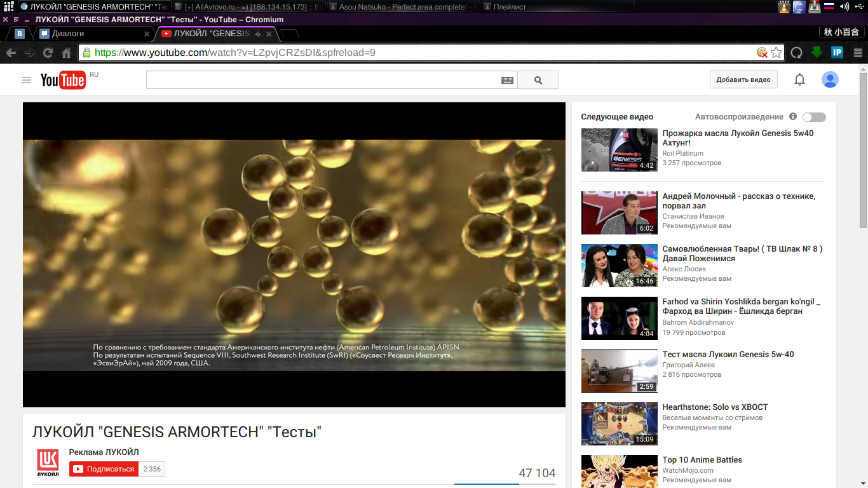Click the 16:46 video thumbnail
Screen dimensions: 868x488
[620, 266]
